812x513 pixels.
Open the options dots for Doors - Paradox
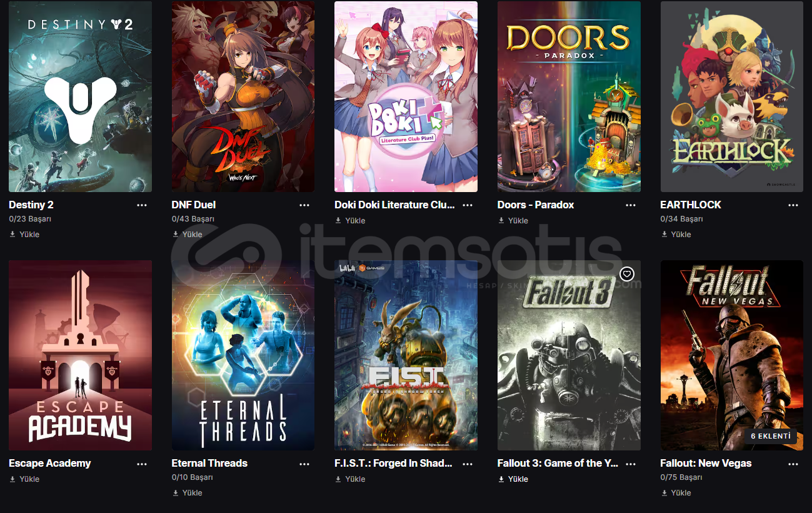pyautogui.click(x=631, y=205)
